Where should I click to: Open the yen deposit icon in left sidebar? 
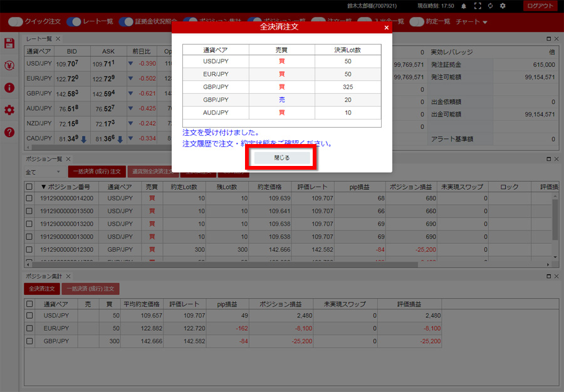9,65
